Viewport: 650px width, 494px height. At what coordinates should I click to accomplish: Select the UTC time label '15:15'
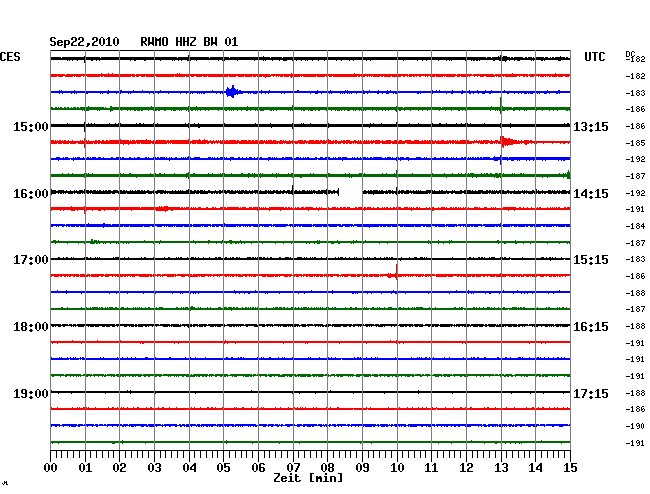coord(591,260)
